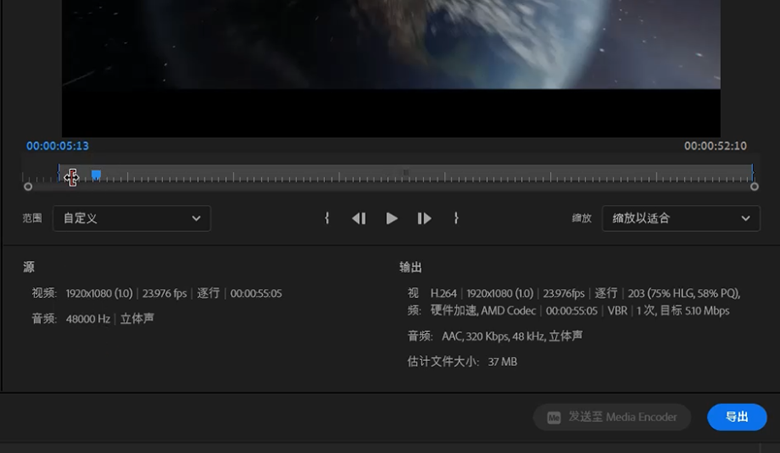Click the duration timecode 00:00:52:10
The width and height of the screenshot is (780, 453).
(x=715, y=146)
